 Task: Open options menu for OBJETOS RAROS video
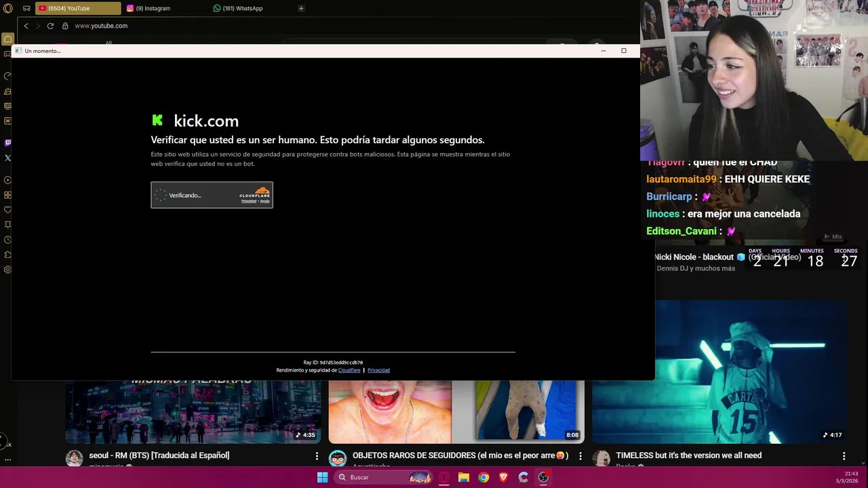(x=580, y=456)
